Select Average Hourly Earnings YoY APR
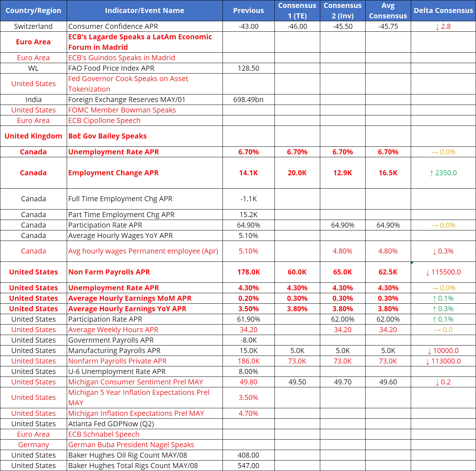This screenshot has width=476, height=471. click(x=145, y=309)
